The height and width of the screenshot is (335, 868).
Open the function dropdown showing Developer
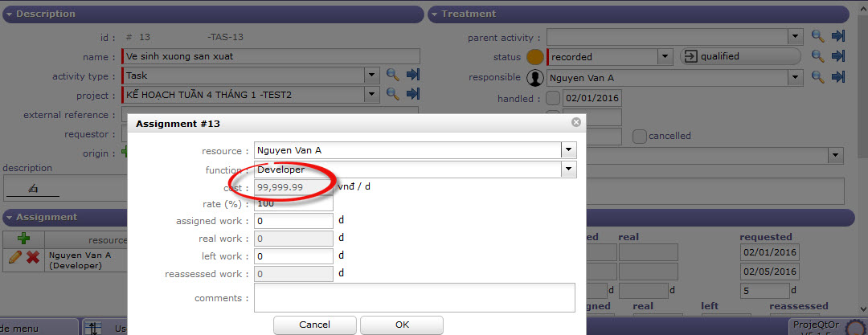tap(569, 170)
